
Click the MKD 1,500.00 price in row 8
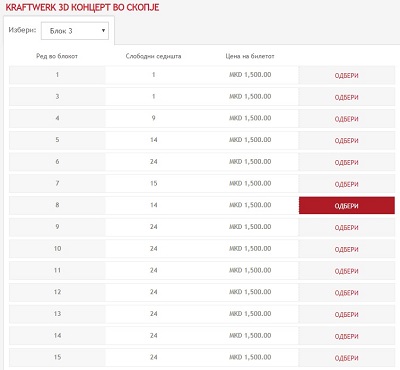(x=250, y=205)
